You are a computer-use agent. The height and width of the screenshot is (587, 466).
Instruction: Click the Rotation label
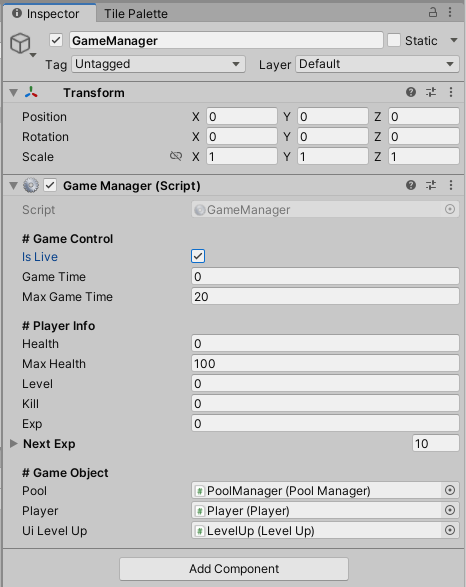[x=45, y=137]
